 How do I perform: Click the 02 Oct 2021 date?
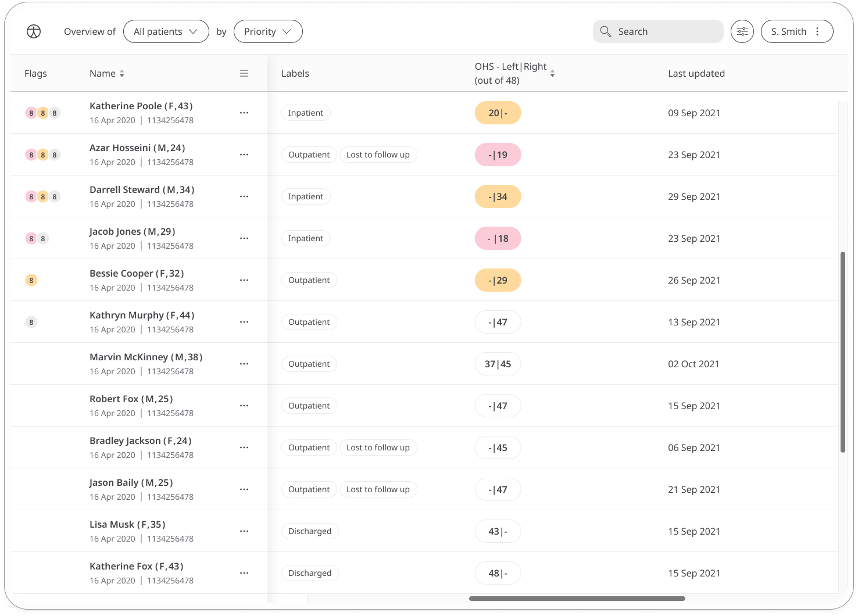[x=693, y=364]
